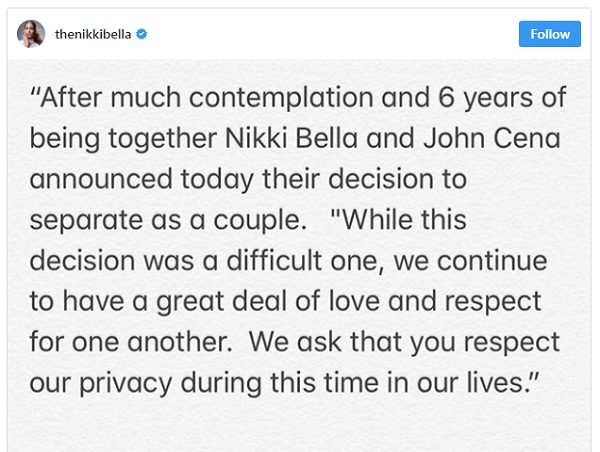Click the name "John Cena" in the text
The width and height of the screenshot is (600, 452).
click(492, 138)
